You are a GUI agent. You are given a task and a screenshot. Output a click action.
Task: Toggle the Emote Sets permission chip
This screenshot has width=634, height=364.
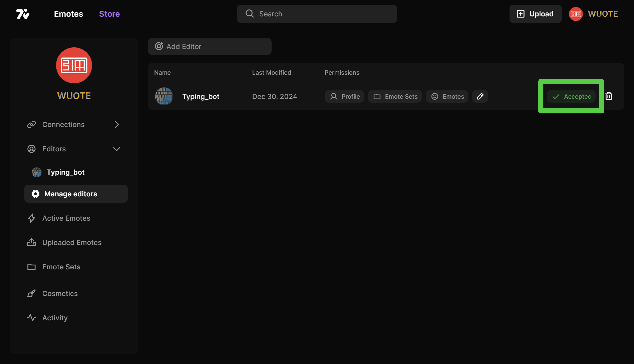395,96
